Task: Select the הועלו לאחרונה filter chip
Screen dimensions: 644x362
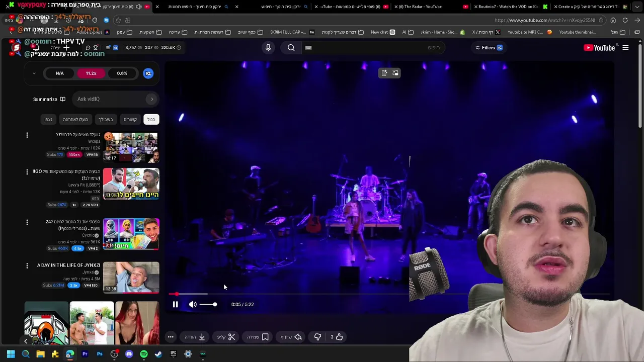Action: click(x=75, y=119)
